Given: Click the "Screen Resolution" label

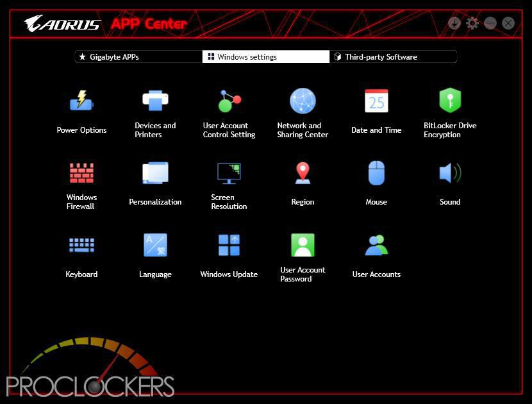Looking at the screenshot, I should click(229, 201).
